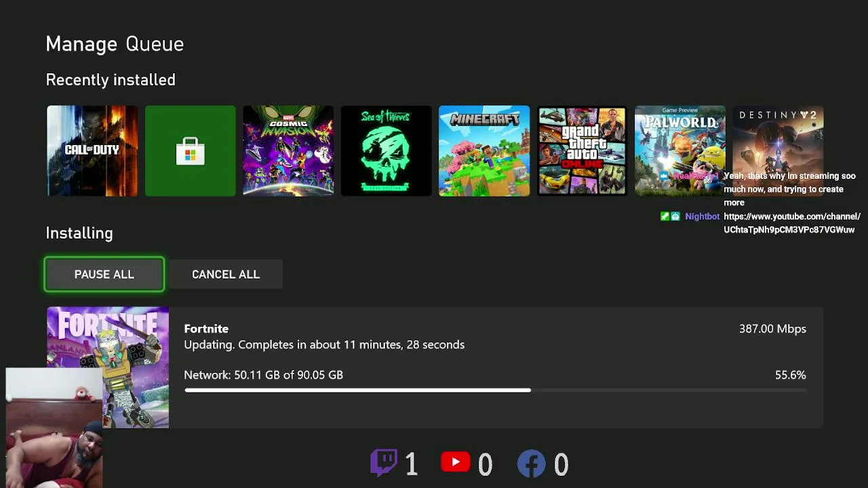Image resolution: width=868 pixels, height=488 pixels.
Task: Open the Palworld Game Preview tile
Action: (680, 150)
